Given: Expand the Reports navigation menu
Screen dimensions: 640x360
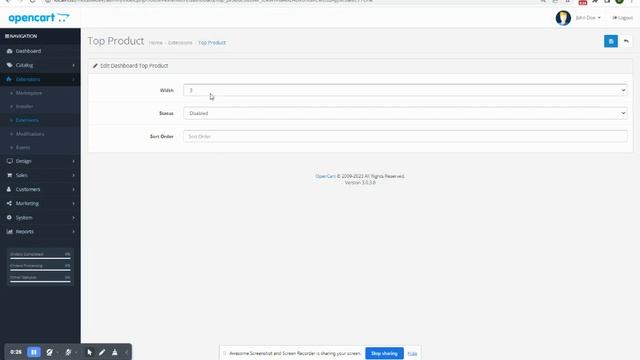Looking at the screenshot, I should (40, 231).
